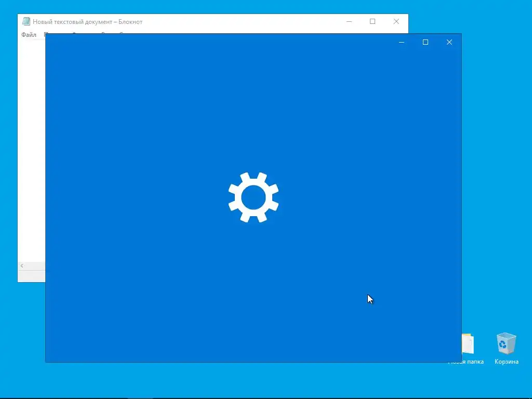Screen dimensions: 532x399
Task: Select the Корзина recycle bin icon
Action: [x=506, y=349]
